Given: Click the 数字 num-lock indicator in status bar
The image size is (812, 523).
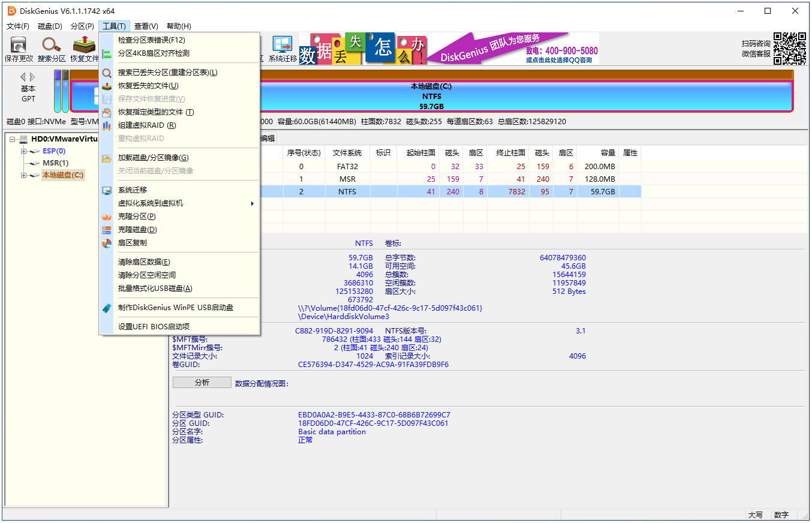Looking at the screenshot, I should pyautogui.click(x=781, y=515).
